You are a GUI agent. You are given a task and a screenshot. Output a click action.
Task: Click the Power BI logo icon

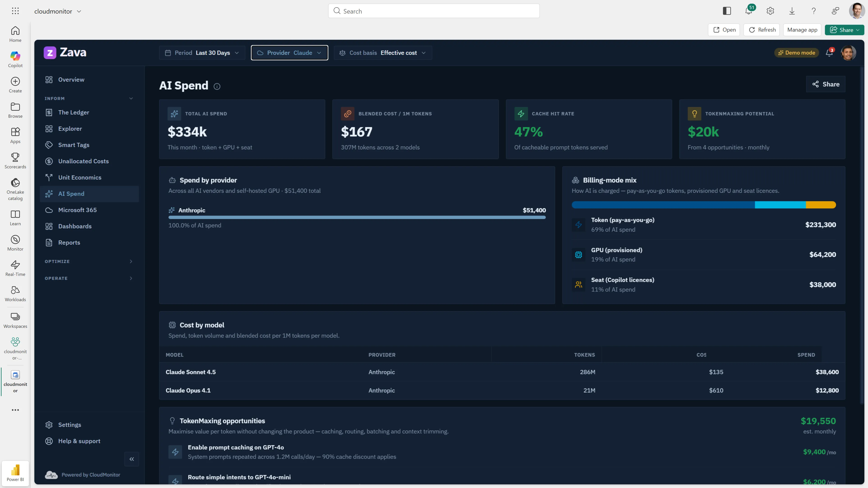click(x=15, y=470)
